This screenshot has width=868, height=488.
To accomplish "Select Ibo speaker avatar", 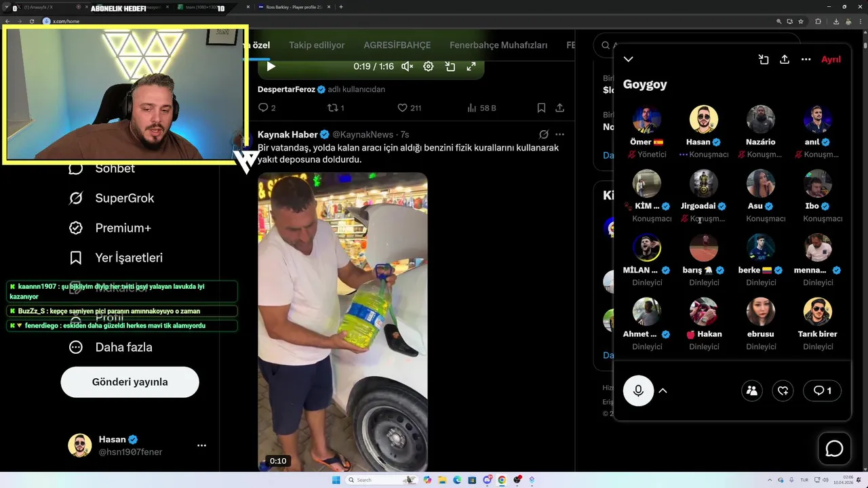I will (818, 183).
